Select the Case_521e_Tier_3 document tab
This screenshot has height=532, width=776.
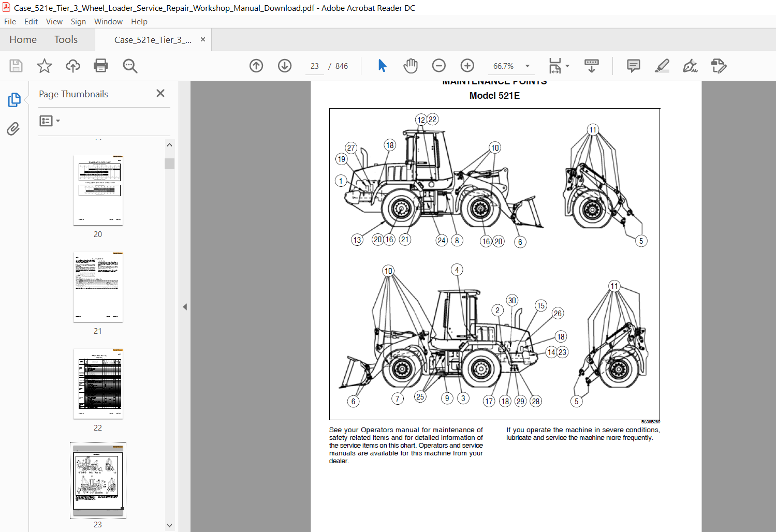(153, 40)
